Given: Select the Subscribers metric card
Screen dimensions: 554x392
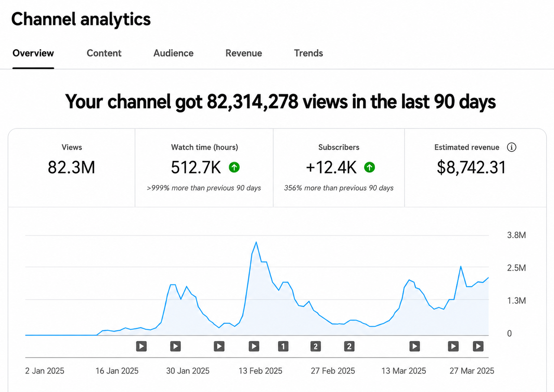Looking at the screenshot, I should [x=339, y=168].
